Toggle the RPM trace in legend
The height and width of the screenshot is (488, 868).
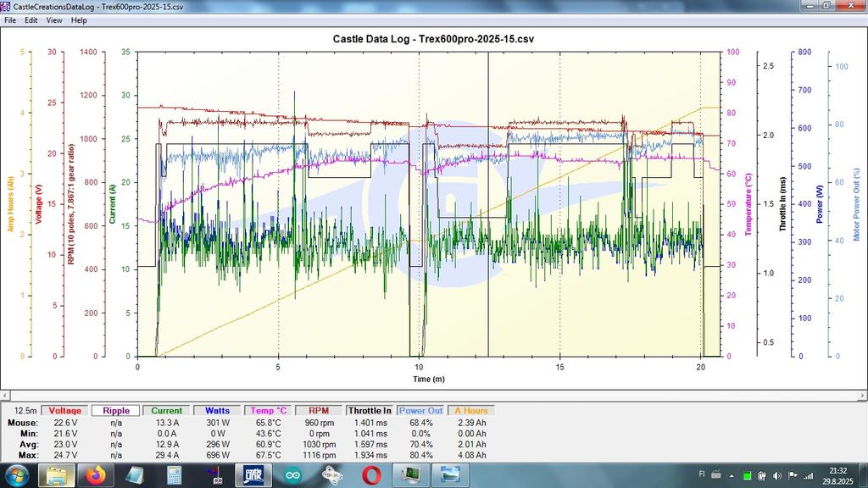click(320, 411)
